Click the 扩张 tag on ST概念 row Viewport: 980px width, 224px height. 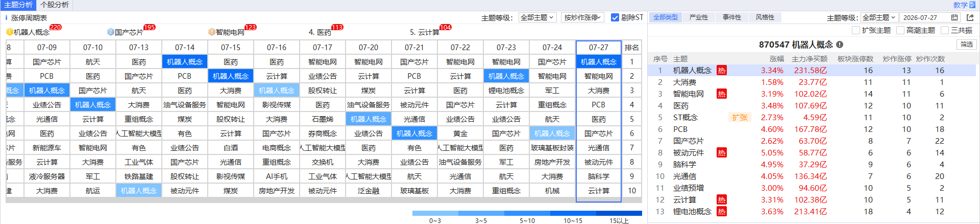point(740,117)
